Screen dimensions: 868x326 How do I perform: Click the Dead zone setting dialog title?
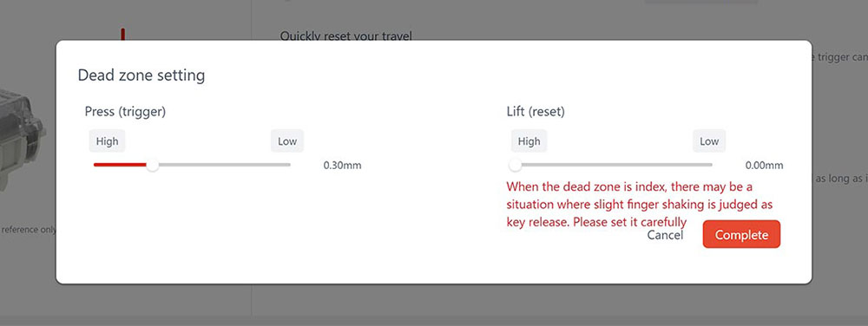click(x=141, y=75)
